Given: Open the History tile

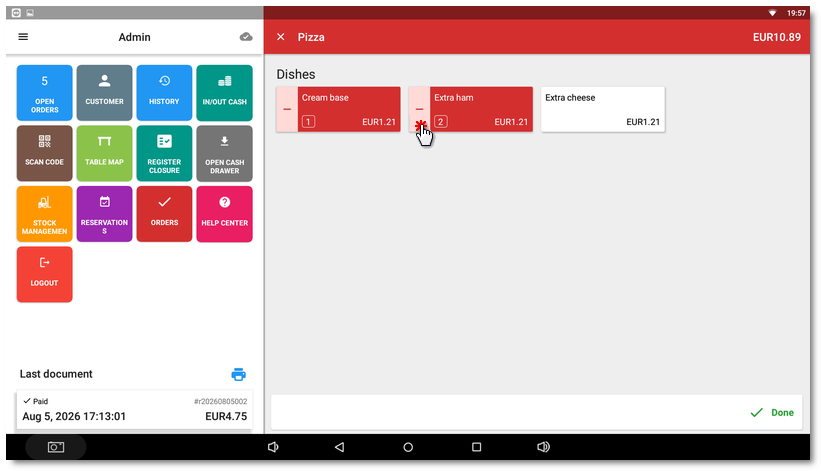Looking at the screenshot, I should pyautogui.click(x=164, y=93).
